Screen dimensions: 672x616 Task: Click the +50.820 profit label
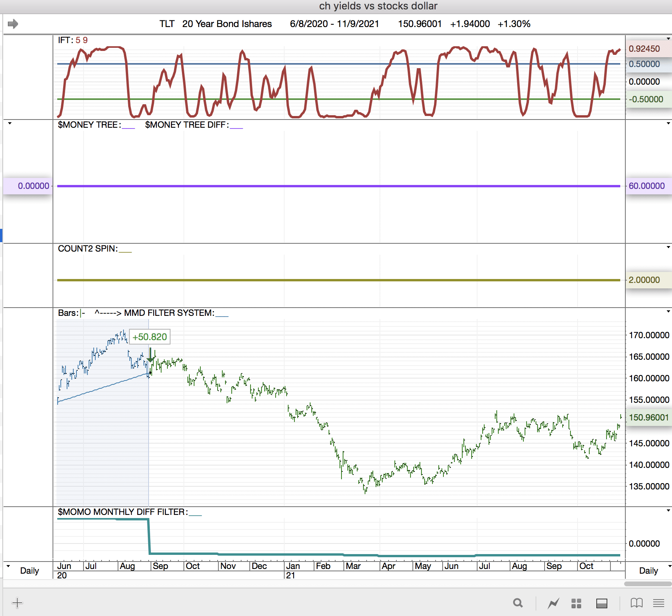coord(149,337)
